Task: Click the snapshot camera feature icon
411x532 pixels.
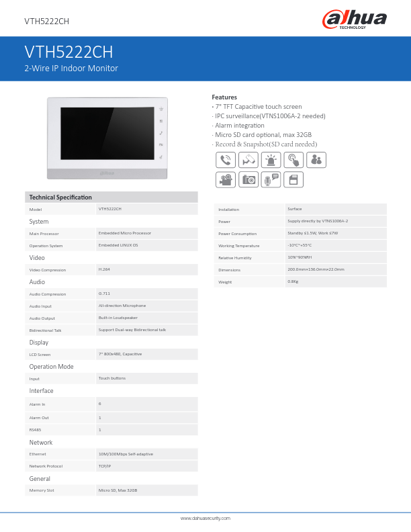Action: [x=248, y=179]
